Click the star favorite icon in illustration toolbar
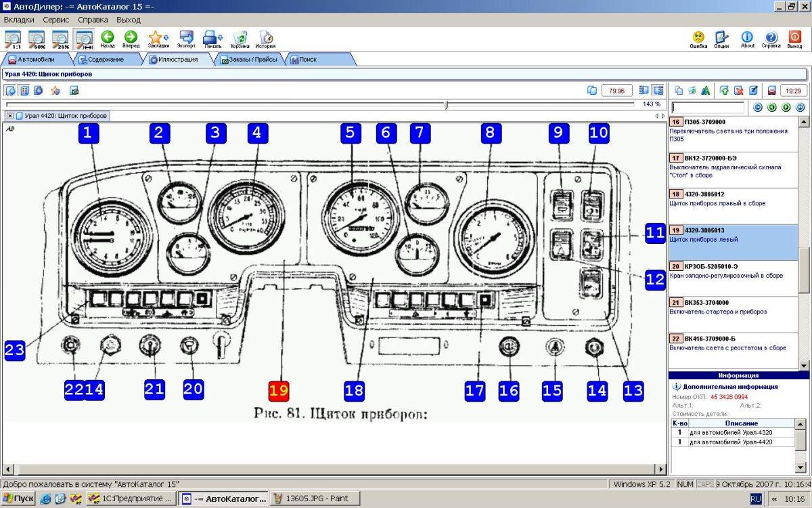This screenshot has height=508, width=812. click(55, 90)
